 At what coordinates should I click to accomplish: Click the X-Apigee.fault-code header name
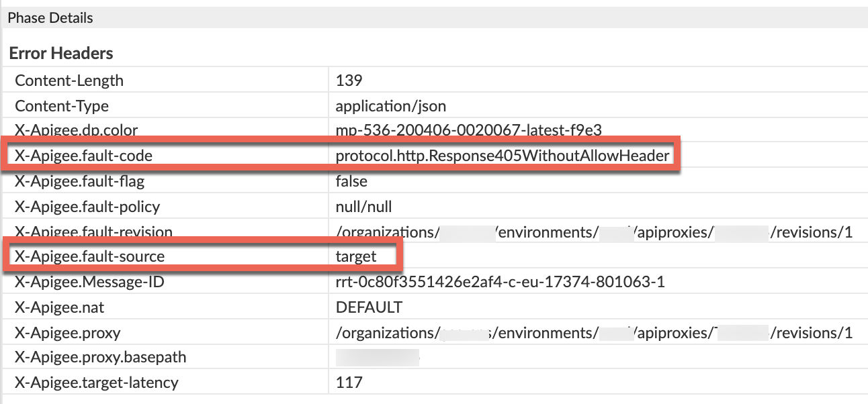(84, 156)
